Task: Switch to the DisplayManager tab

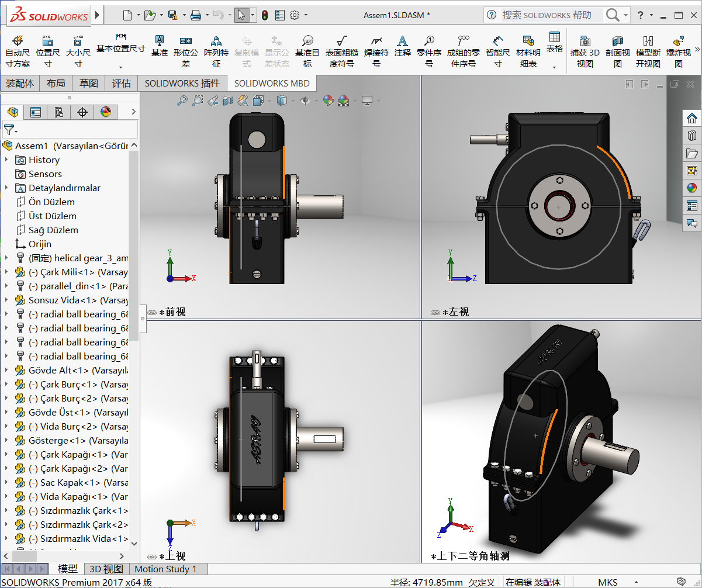Action: (106, 112)
